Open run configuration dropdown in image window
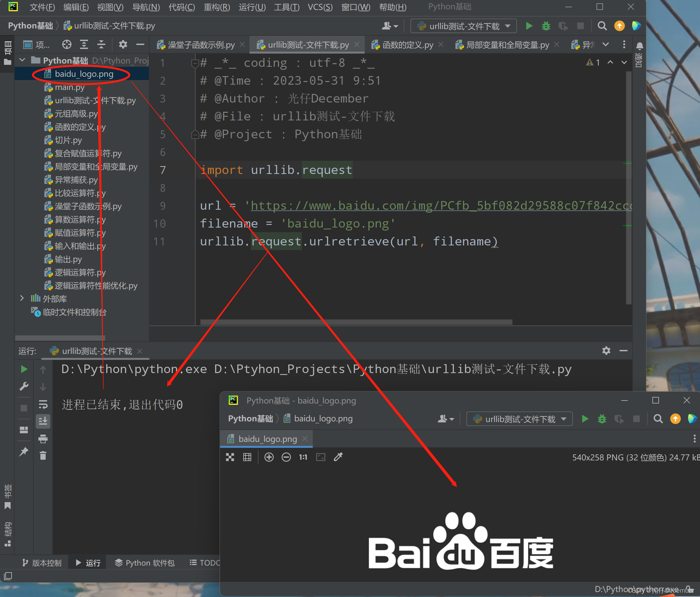 pyautogui.click(x=519, y=419)
